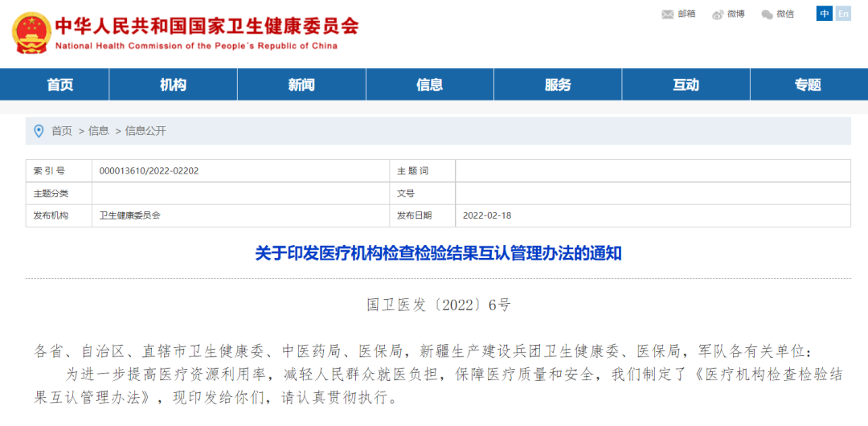The width and height of the screenshot is (868, 426).
Task: Click the national emblem logo
Action: click(31, 32)
